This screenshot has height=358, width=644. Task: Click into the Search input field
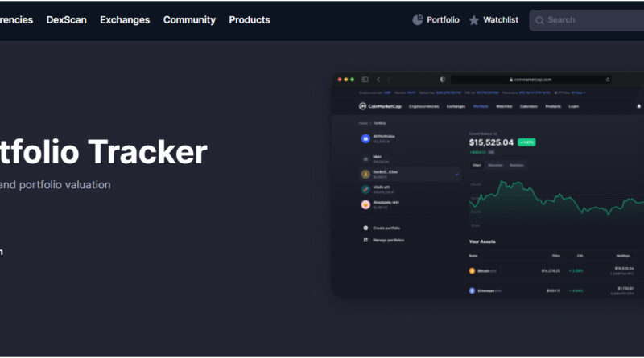click(592, 20)
